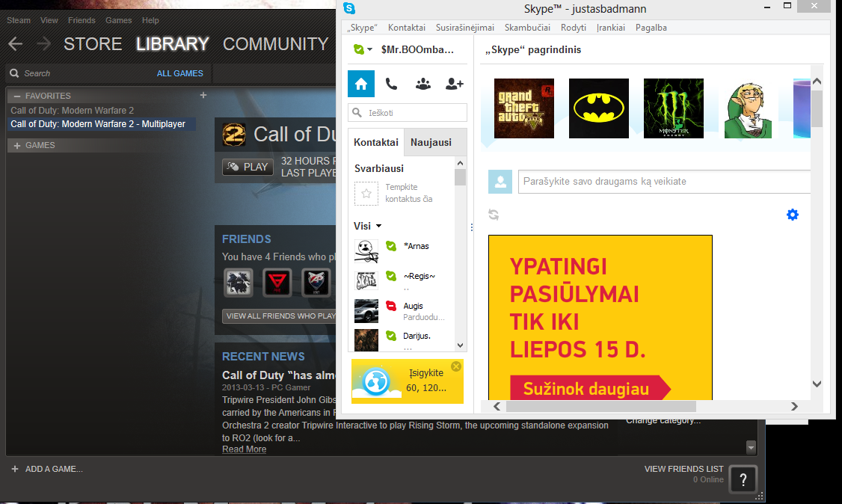Open the „Skype“ menu
Screen dimensions: 842x504
[x=362, y=28]
